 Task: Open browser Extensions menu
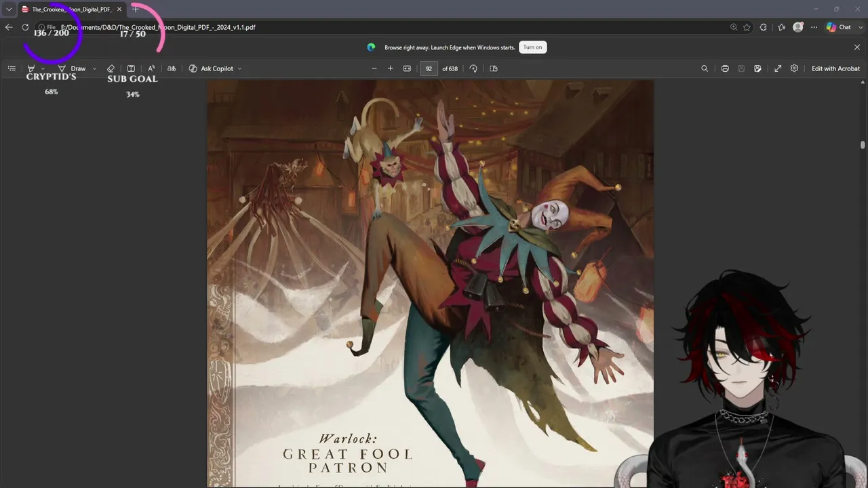tap(764, 27)
